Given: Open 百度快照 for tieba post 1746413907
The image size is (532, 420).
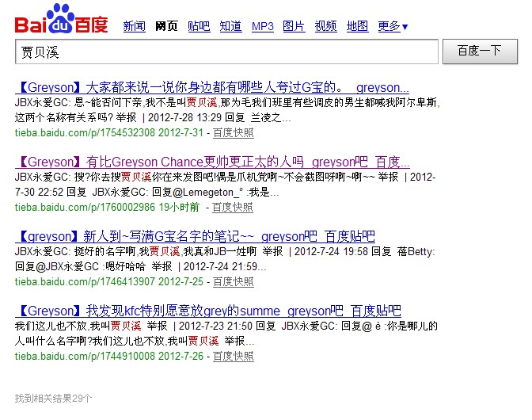Looking at the screenshot, I should coord(234,281).
